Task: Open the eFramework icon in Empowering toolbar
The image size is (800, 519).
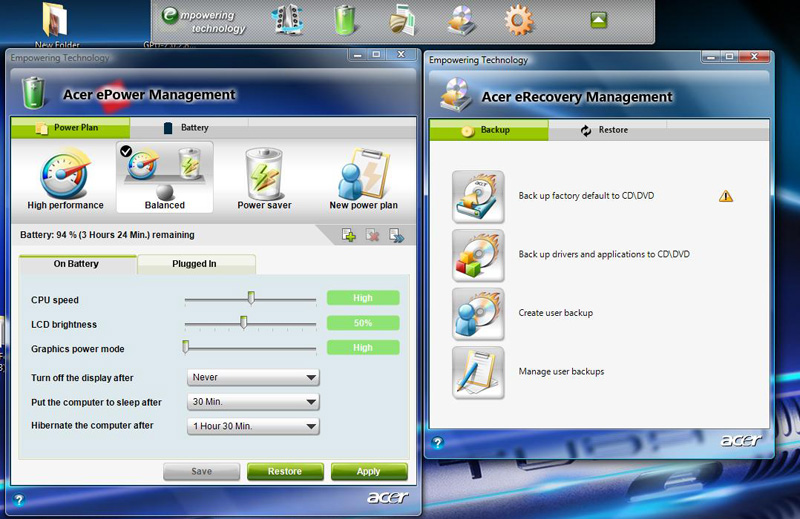Action: point(290,20)
